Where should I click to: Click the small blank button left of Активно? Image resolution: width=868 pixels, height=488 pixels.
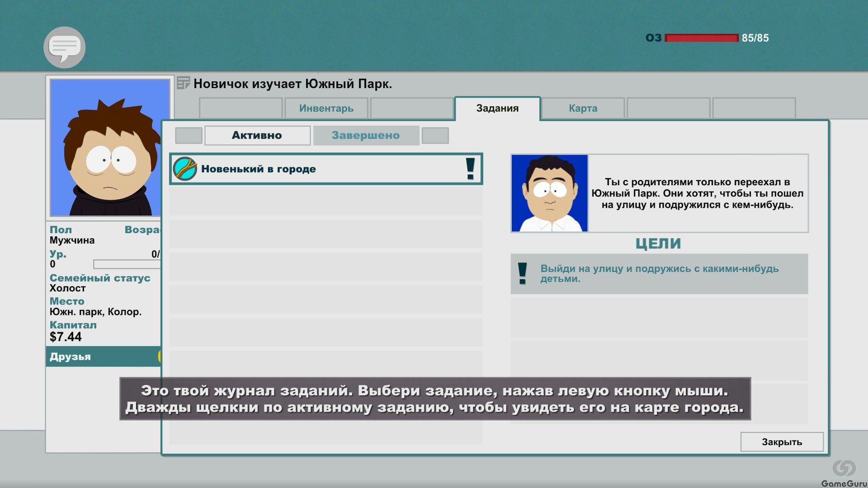189,136
